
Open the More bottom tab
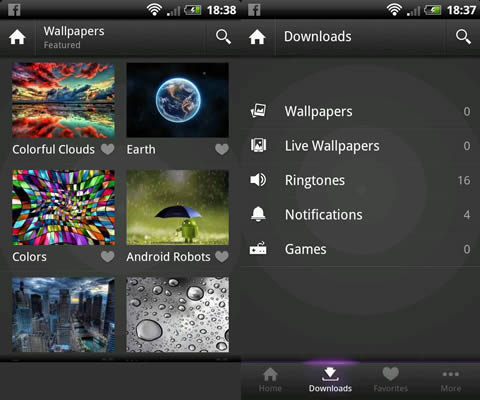[451, 380]
